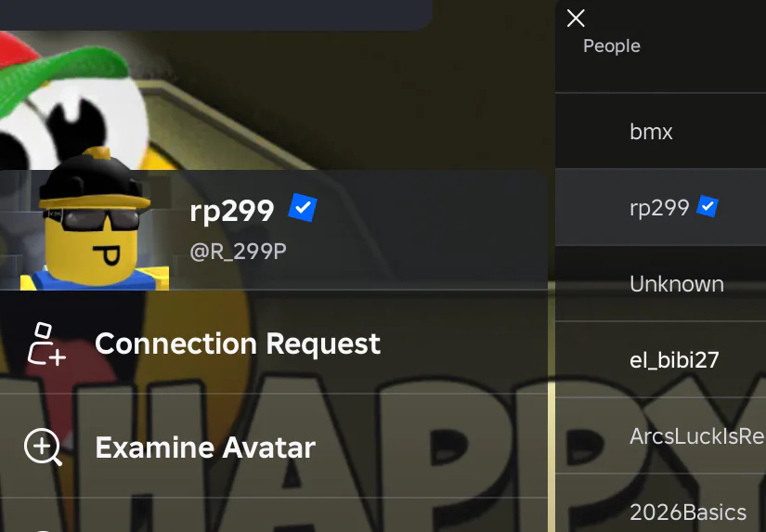Select the Unknown player entry
Image resolution: width=766 pixels, height=532 pixels.
[660, 283]
